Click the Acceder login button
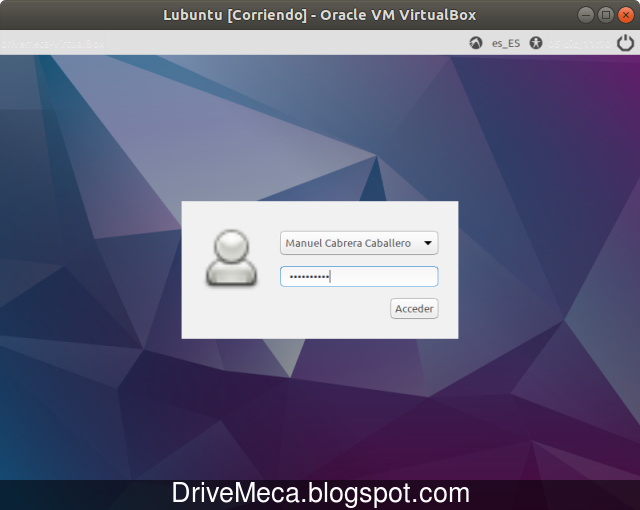Screen dimensions: 640x510 pos(414,309)
